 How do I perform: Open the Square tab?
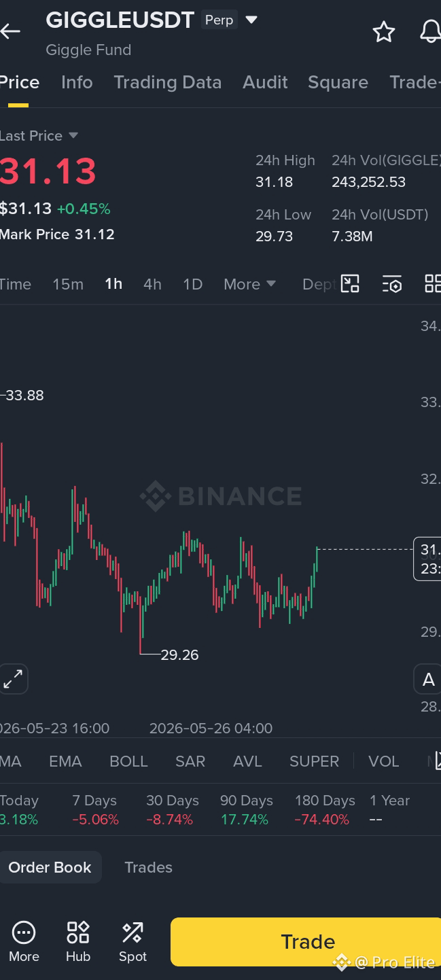338,82
